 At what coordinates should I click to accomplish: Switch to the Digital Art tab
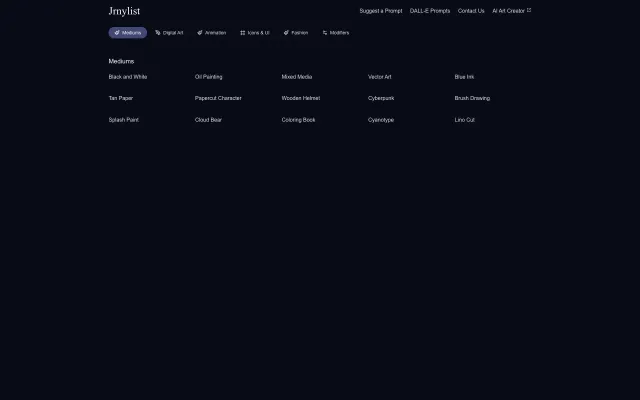(x=172, y=33)
